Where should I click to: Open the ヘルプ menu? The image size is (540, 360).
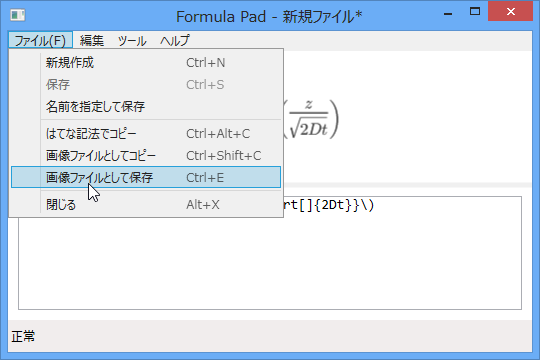(175, 41)
